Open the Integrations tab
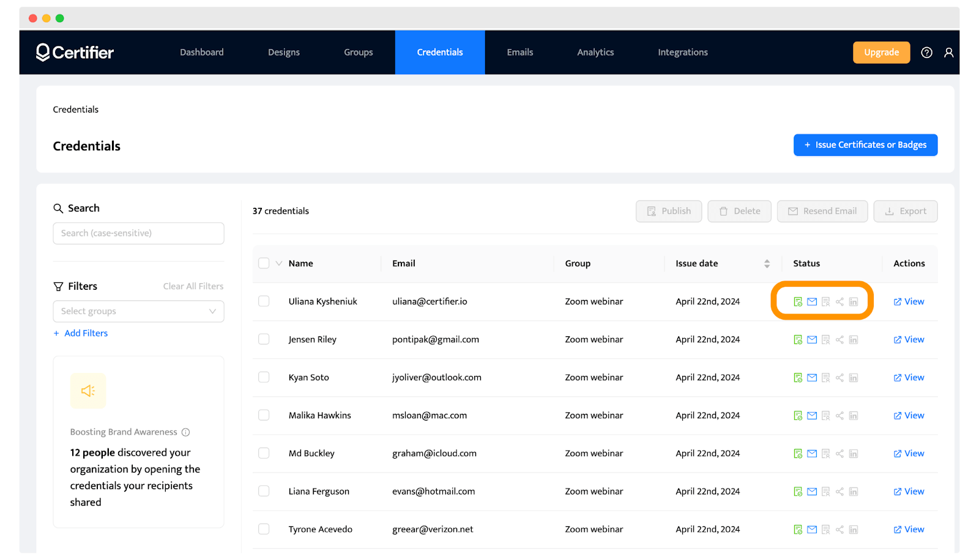 tap(683, 53)
